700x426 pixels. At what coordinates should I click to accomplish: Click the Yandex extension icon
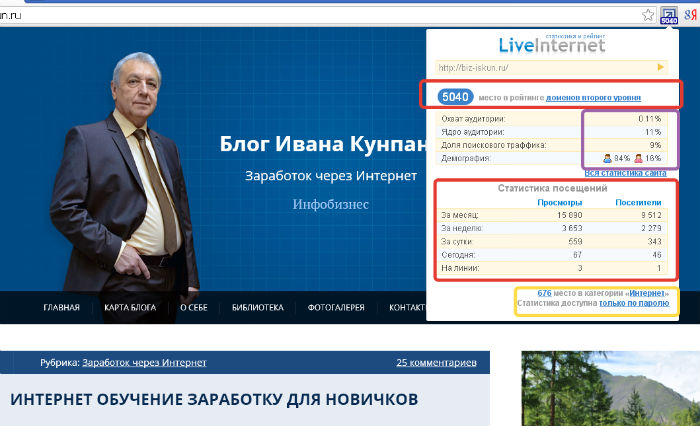(x=690, y=15)
